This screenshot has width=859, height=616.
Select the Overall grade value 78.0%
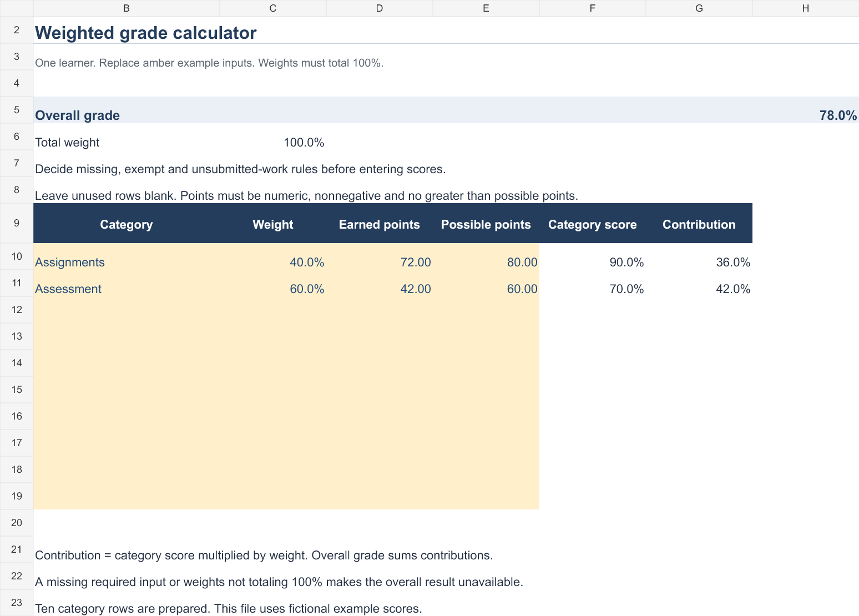[838, 115]
